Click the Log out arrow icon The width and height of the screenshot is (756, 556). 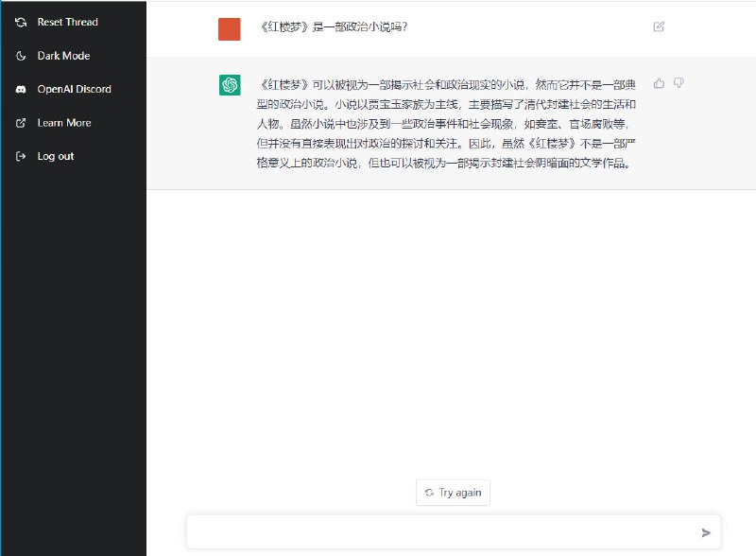point(21,156)
